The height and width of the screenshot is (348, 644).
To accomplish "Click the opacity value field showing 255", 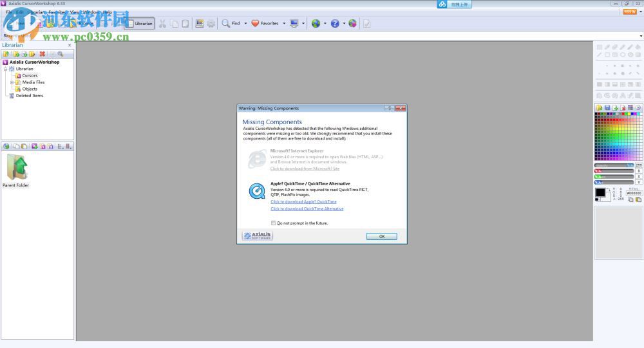I will 639,165.
